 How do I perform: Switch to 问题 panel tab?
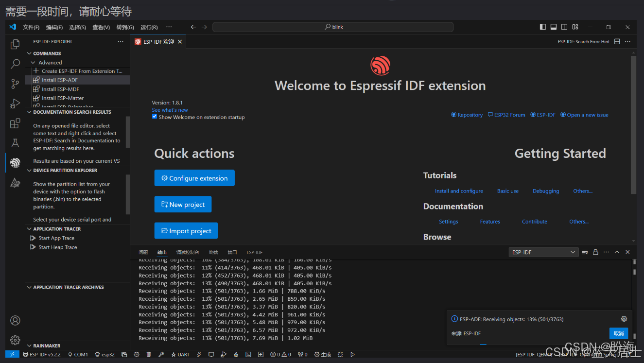(x=143, y=252)
